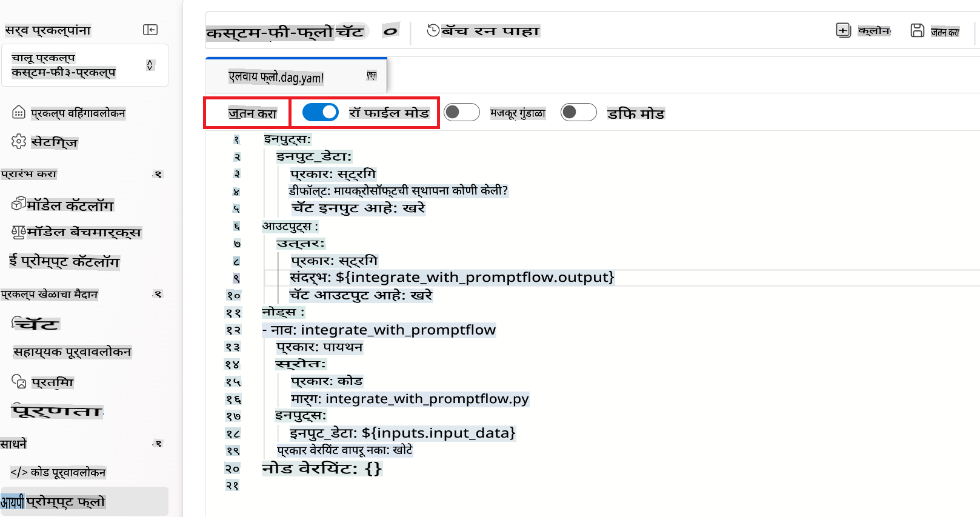The width and height of the screenshot is (980, 517).
Task: Open the चालू प्रकल्प project switcher dropdown
Action: (x=85, y=65)
